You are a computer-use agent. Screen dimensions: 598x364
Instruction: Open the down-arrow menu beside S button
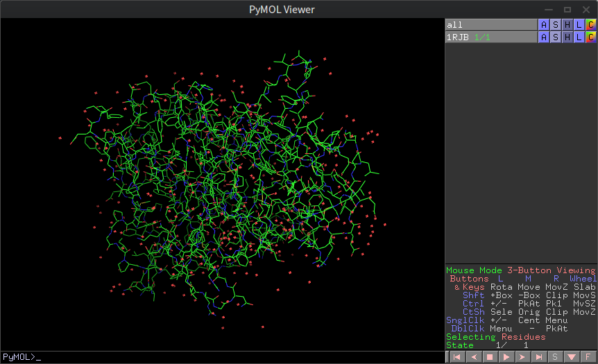pos(571,357)
